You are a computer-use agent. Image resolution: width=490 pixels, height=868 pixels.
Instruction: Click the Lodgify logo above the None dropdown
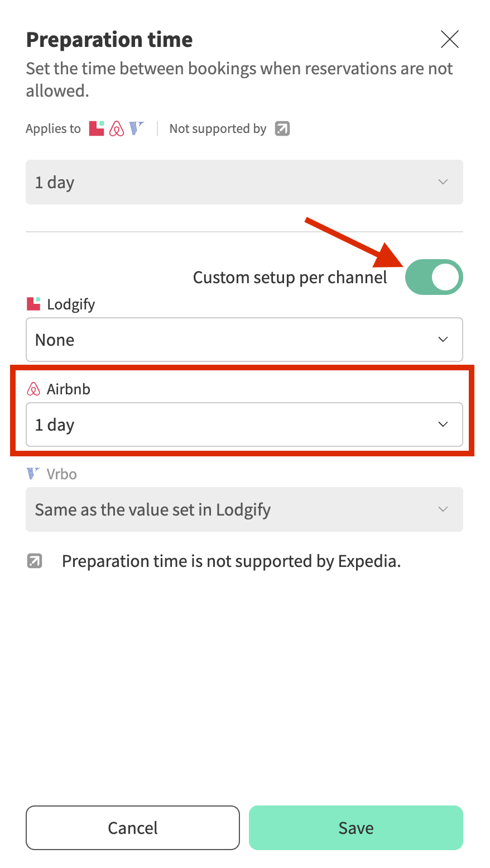tap(33, 304)
